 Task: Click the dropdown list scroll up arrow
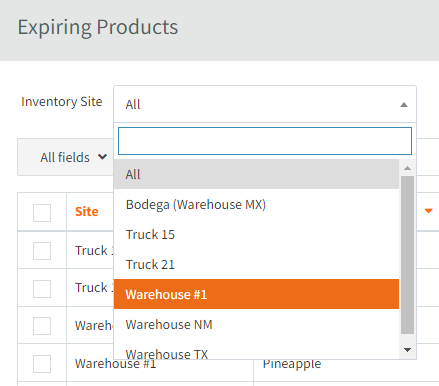[x=407, y=168]
